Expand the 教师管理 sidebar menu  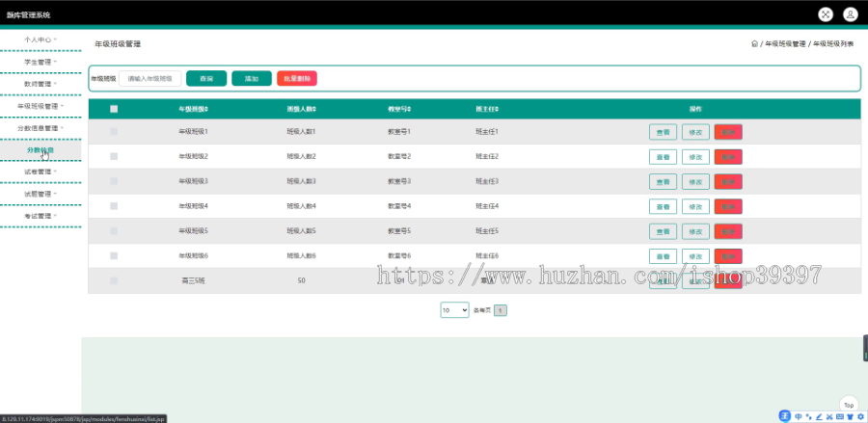coord(41,84)
